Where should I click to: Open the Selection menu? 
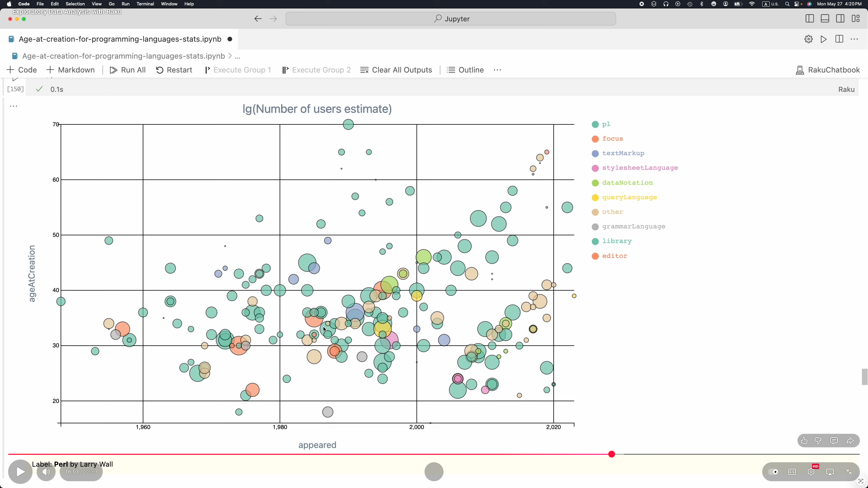tap(75, 4)
